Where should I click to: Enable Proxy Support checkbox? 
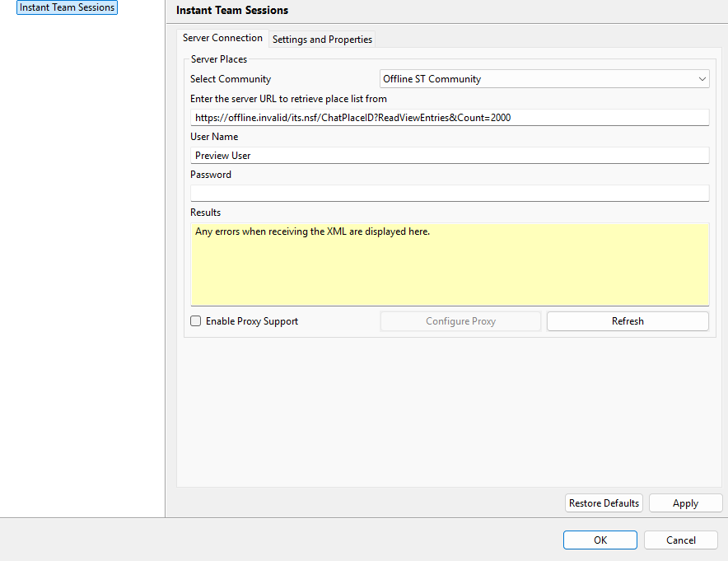click(196, 321)
